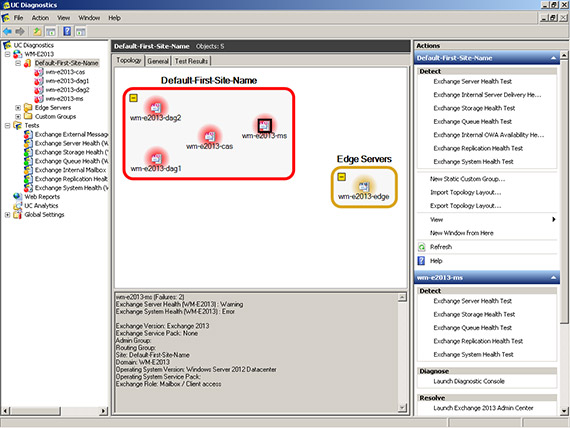Screen dimensions: 570x428
Task: Open the View submenu arrow in Actions
Action: (554, 219)
